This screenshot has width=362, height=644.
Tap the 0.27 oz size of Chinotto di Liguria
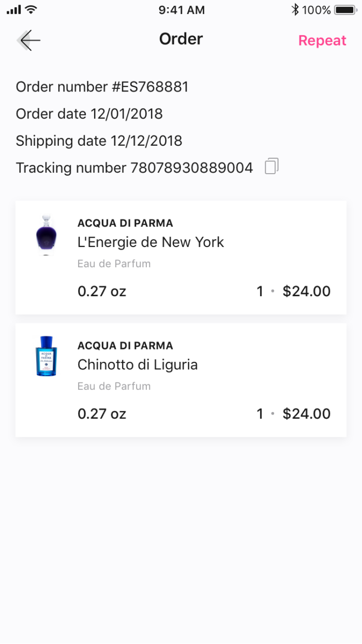click(x=102, y=414)
